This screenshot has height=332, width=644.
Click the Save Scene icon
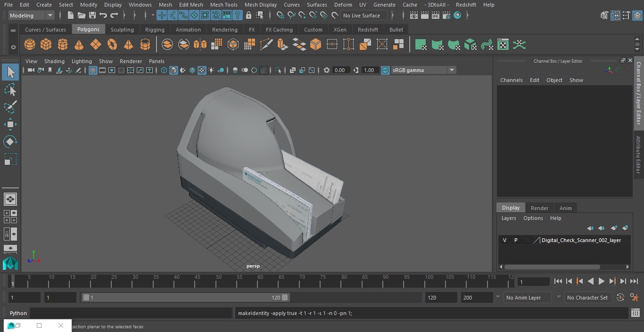tap(92, 16)
